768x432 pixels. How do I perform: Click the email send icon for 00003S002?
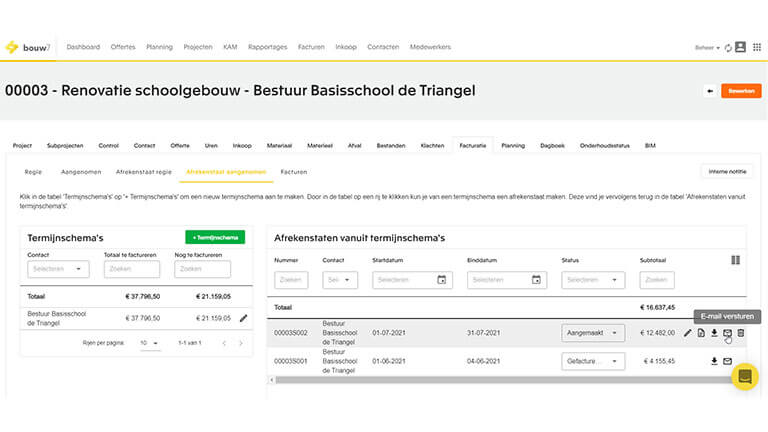tap(727, 333)
